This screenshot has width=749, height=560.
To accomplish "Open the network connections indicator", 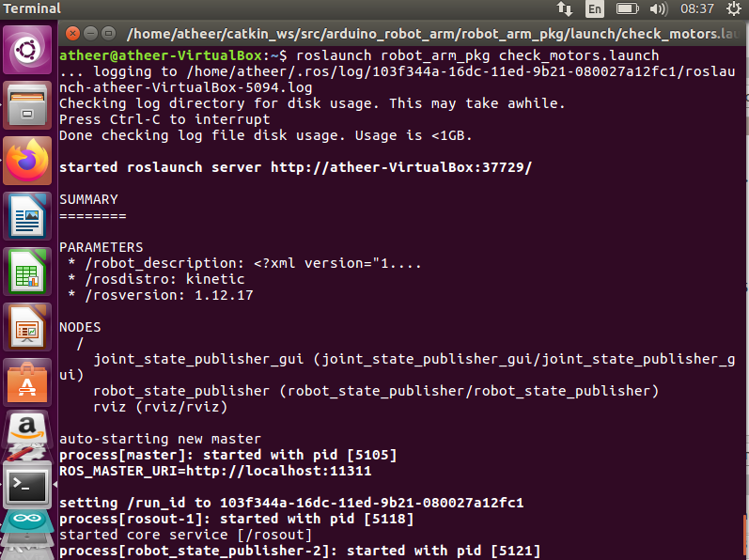I will coord(565,8).
